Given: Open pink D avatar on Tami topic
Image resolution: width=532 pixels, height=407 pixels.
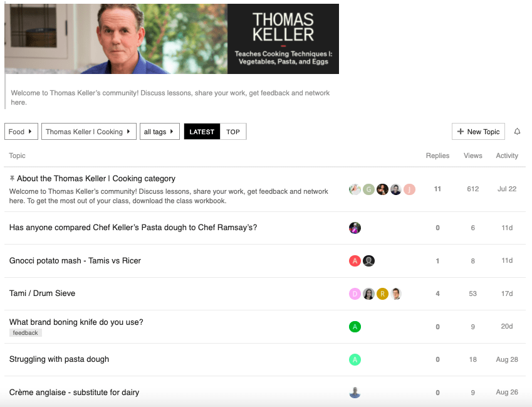Looking at the screenshot, I should [355, 293].
